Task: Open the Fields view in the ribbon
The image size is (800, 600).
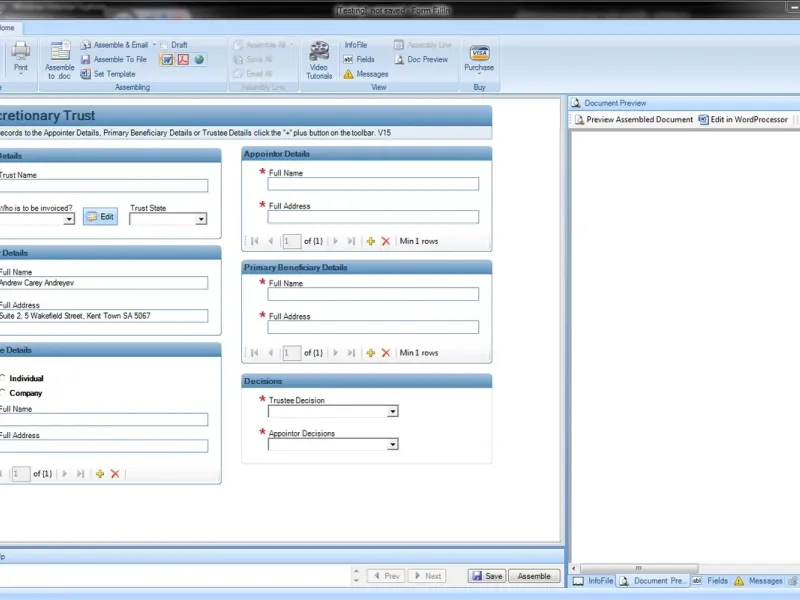Action: pyautogui.click(x=359, y=60)
